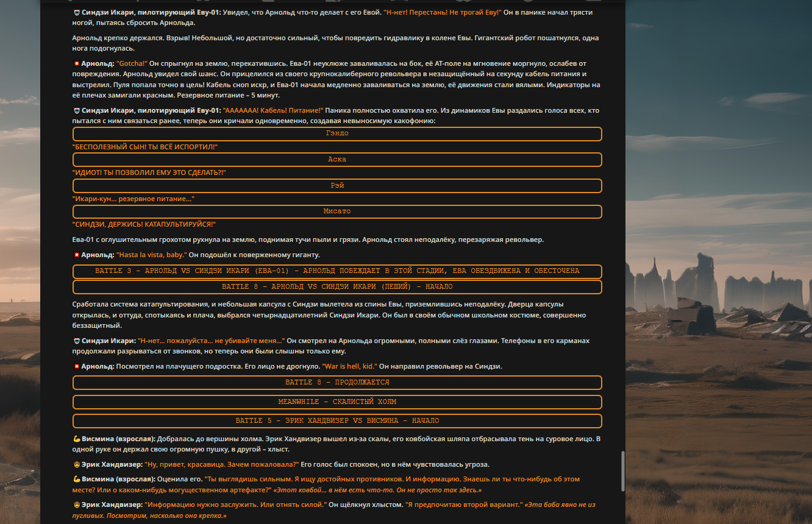Click the quote "Н-нет! Перестань! Не трогай Еву!"

point(443,12)
